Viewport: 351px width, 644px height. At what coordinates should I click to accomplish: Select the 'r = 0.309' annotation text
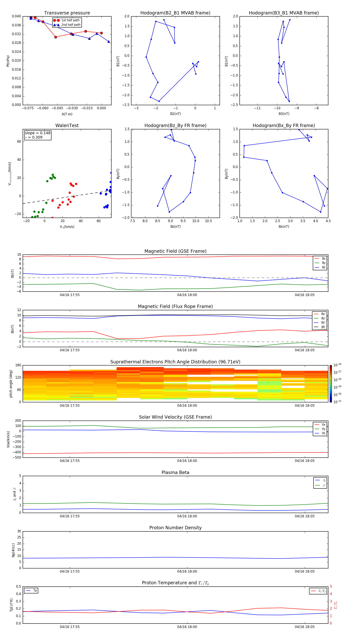34,137
